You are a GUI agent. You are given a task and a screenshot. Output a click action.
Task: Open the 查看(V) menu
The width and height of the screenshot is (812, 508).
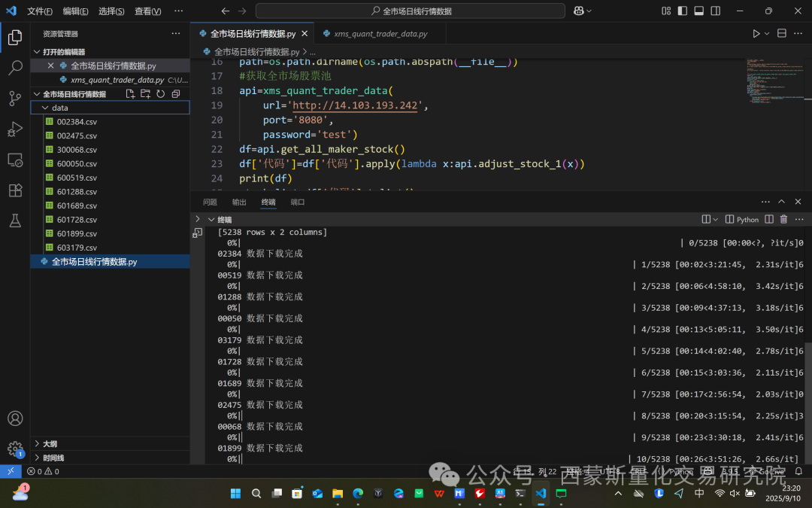147,11
